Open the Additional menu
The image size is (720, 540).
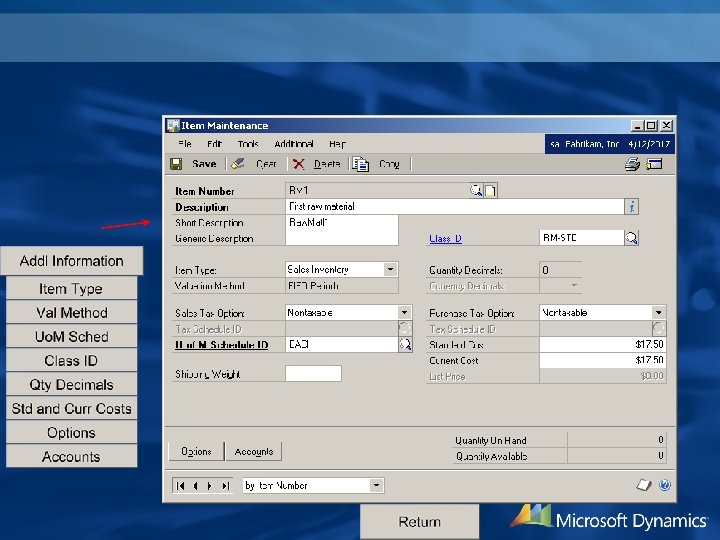294,144
